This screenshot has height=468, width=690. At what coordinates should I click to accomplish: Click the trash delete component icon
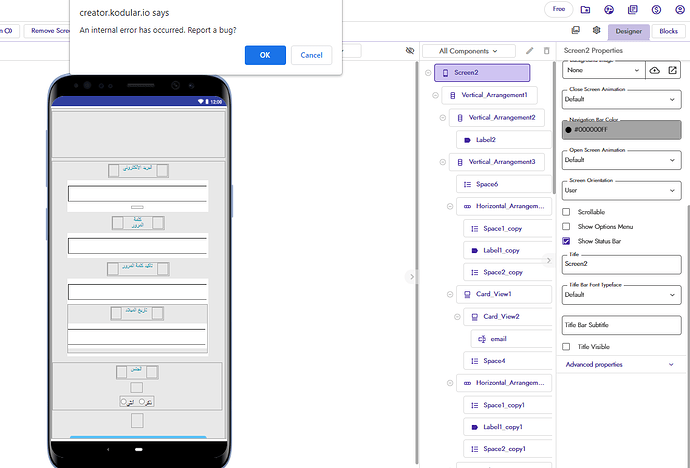point(546,50)
